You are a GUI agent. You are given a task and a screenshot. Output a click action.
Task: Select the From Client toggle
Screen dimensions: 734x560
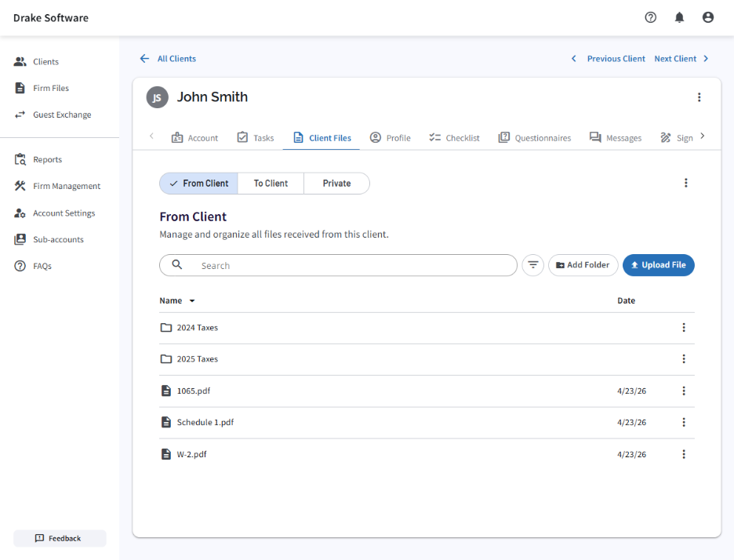pyautogui.click(x=198, y=184)
